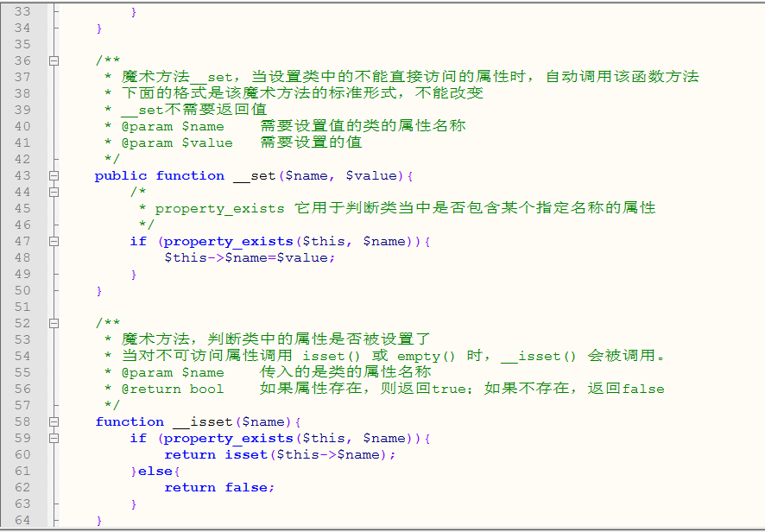Collapse the __isset function at line 58

pyautogui.click(x=54, y=422)
